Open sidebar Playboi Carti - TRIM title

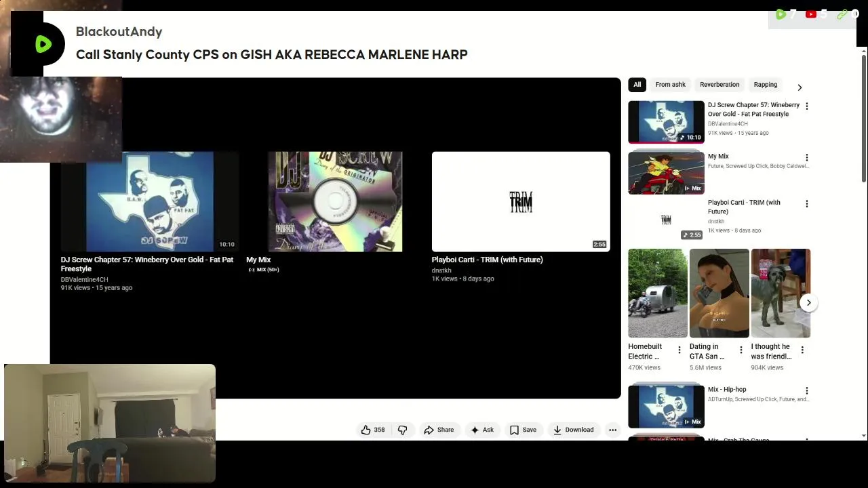(744, 207)
